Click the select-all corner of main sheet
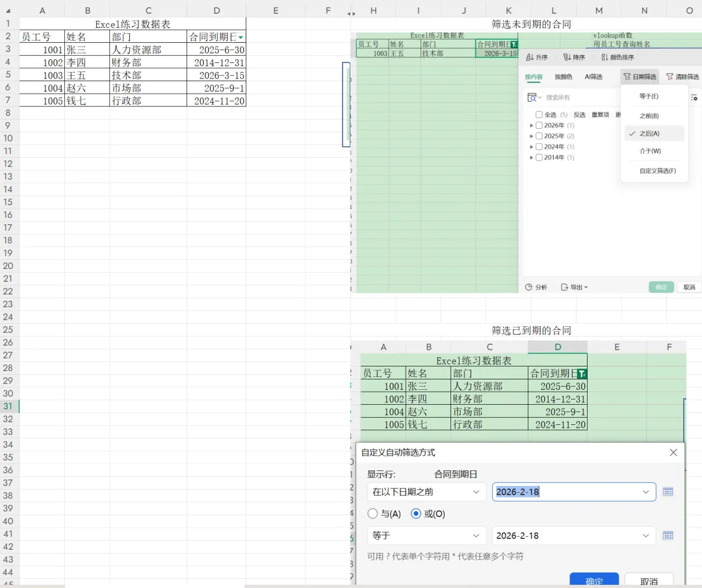 (8, 10)
